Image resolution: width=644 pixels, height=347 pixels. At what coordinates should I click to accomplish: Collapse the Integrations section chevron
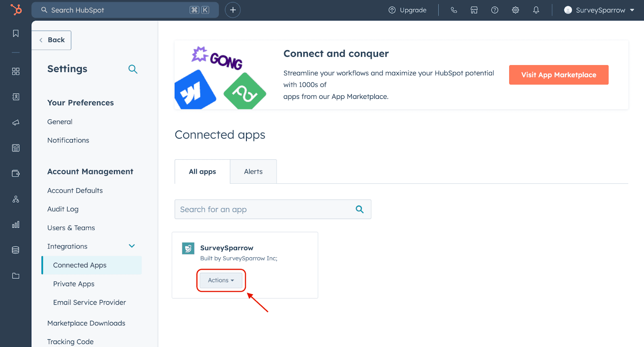click(x=132, y=246)
